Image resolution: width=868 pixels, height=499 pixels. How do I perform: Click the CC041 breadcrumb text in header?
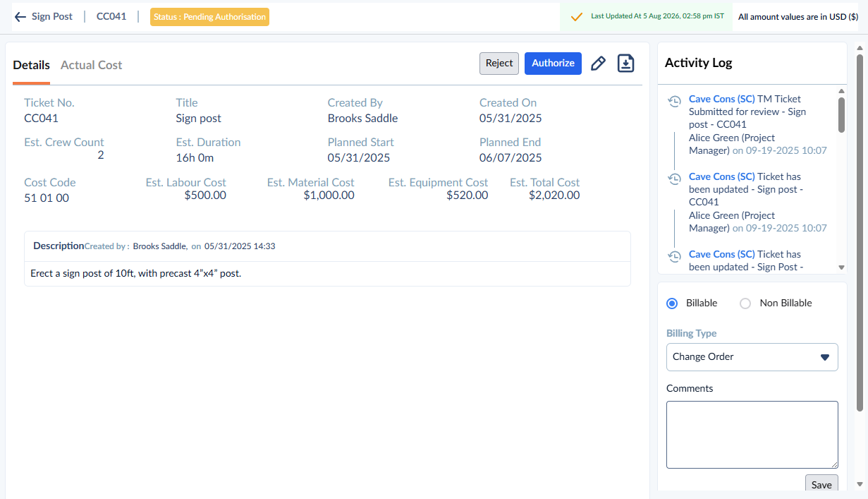pos(111,16)
